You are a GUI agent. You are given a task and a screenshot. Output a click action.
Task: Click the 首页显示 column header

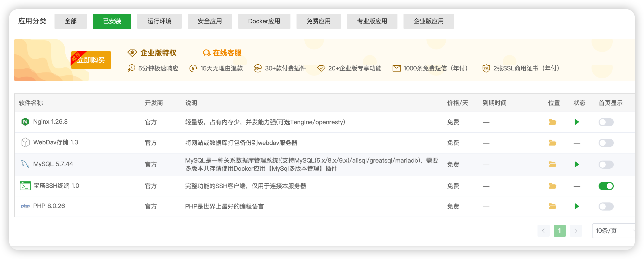click(611, 103)
